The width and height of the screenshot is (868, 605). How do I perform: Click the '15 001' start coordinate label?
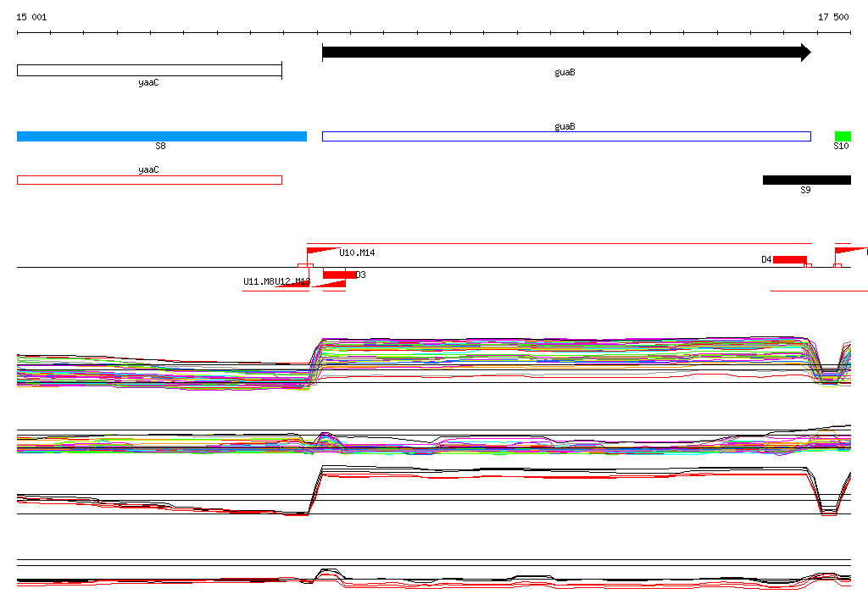click(31, 17)
